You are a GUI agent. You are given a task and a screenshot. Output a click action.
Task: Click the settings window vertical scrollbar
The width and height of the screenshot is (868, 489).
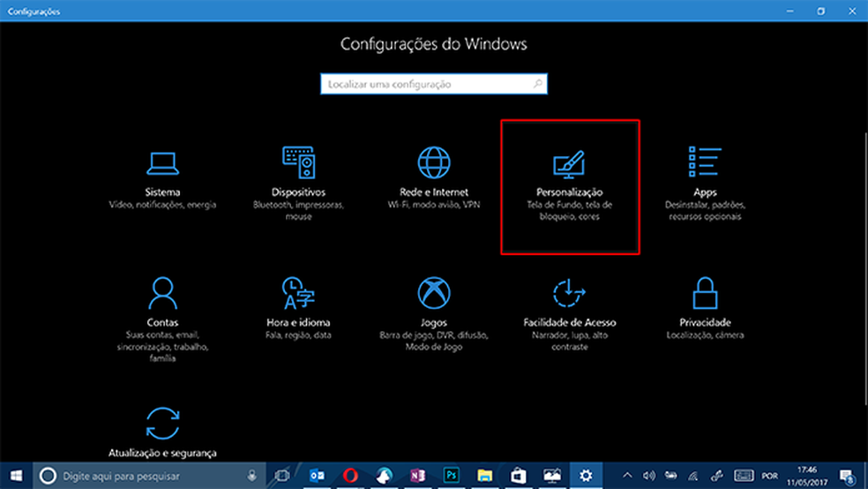coord(865,268)
